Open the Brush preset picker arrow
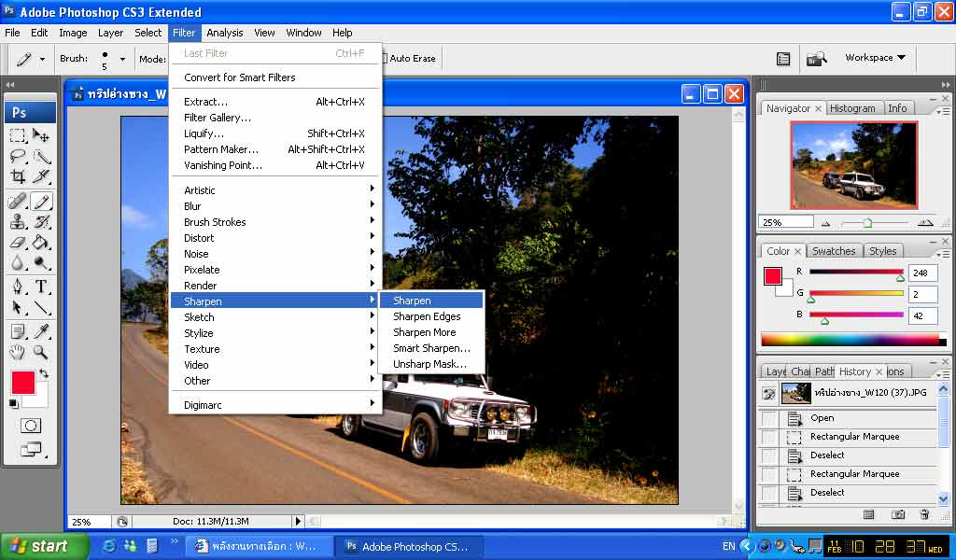This screenshot has width=956, height=560. (122, 59)
